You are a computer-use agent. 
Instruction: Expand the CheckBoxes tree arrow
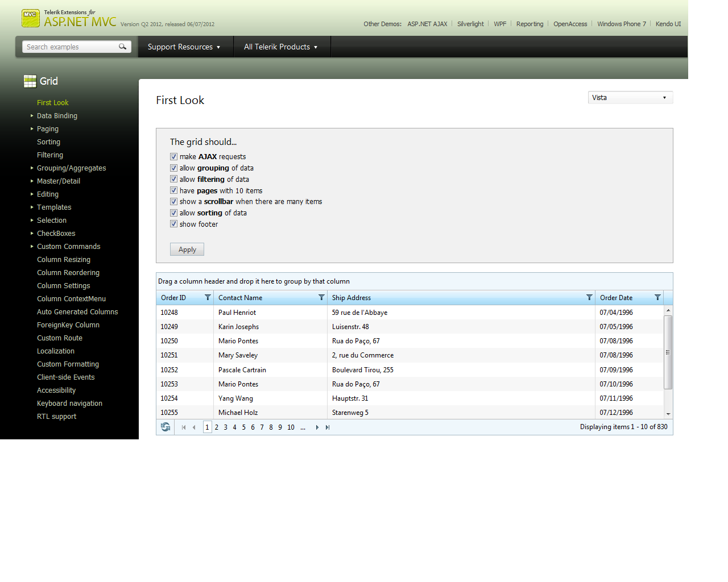click(32, 233)
